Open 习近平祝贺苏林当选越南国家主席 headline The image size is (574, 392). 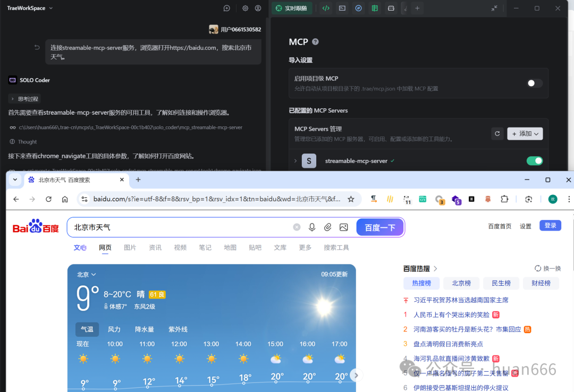point(461,300)
